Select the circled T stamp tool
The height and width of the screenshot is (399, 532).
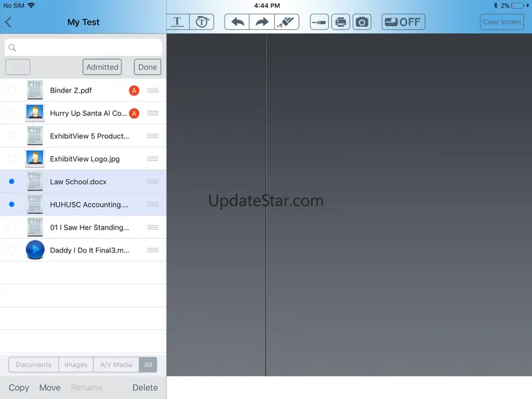[x=202, y=22]
